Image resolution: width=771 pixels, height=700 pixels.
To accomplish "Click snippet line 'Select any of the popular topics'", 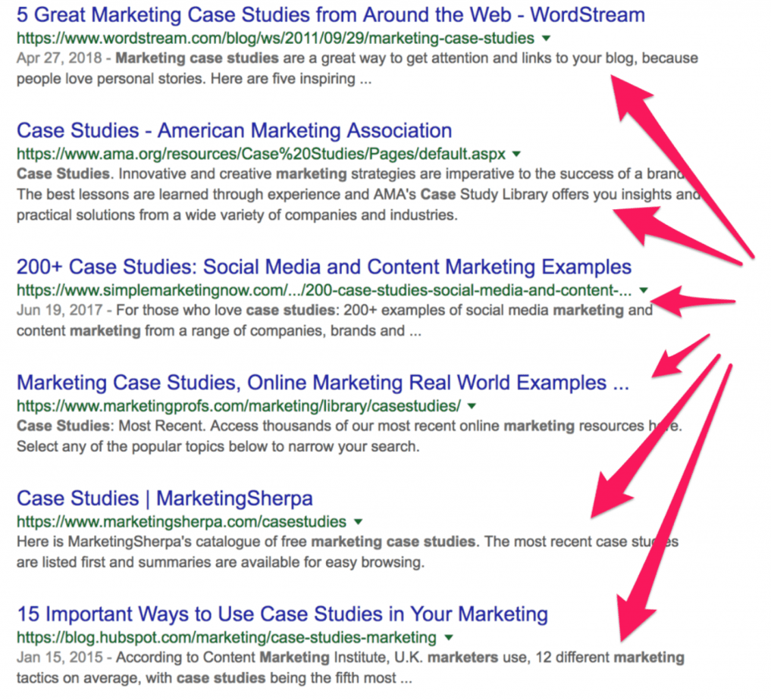I will point(218,447).
